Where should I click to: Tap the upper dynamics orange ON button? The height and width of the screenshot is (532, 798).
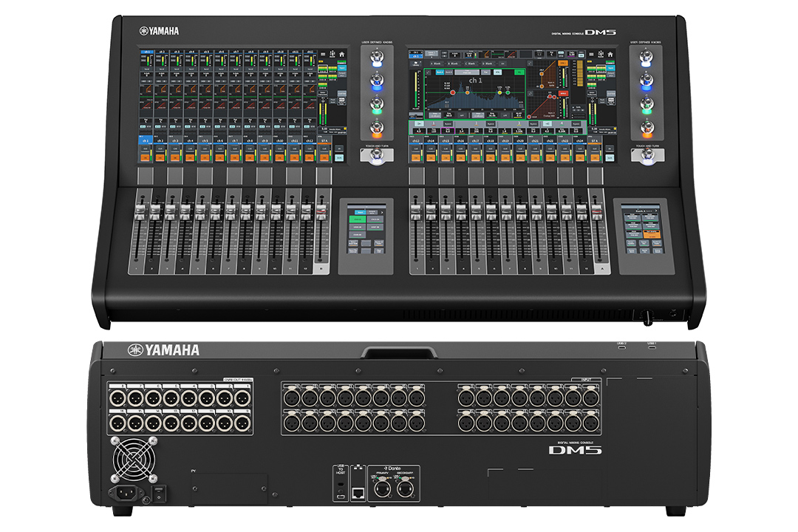pos(563,63)
